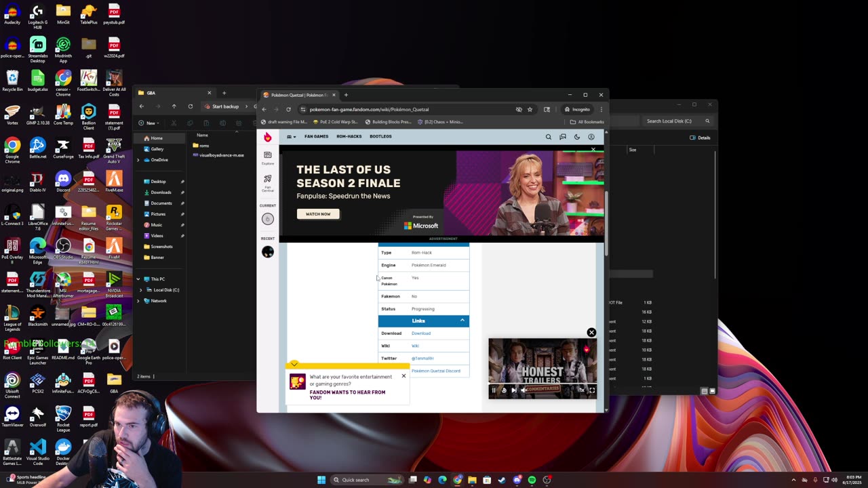This screenshot has width=868, height=488.
Task: Open Spotify from taskbar
Action: pyautogui.click(x=532, y=480)
